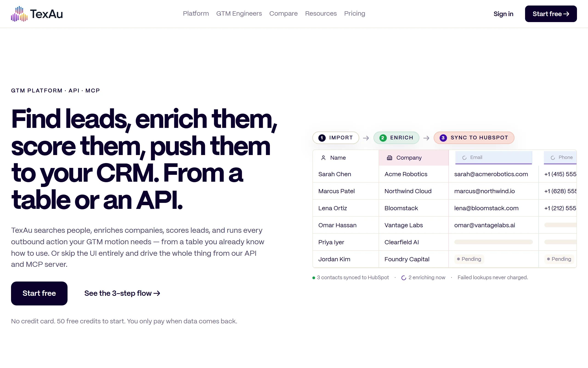Viewport: 588px width, 368px height.
Task: Click the spinner icon in the Phone column header
Action: point(553,158)
